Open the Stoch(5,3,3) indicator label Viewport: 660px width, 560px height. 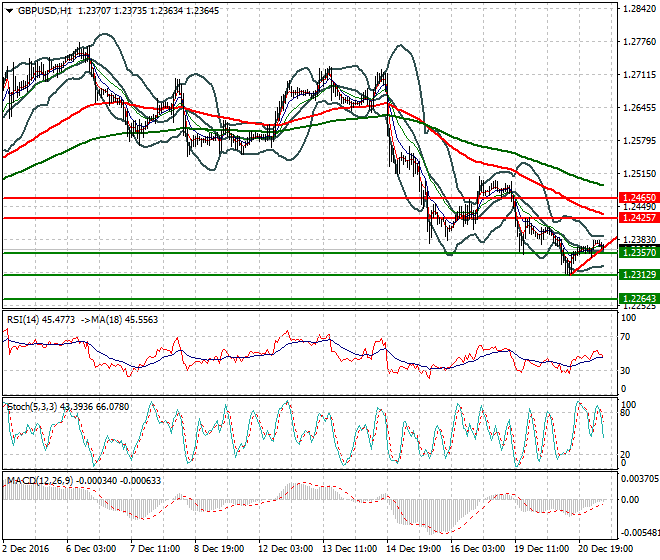[x=32, y=407]
